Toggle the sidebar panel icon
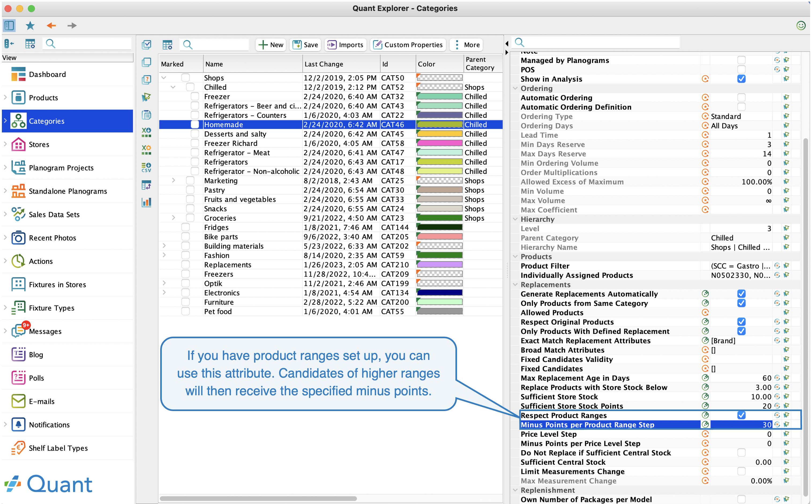The width and height of the screenshot is (812, 504). 9,25
